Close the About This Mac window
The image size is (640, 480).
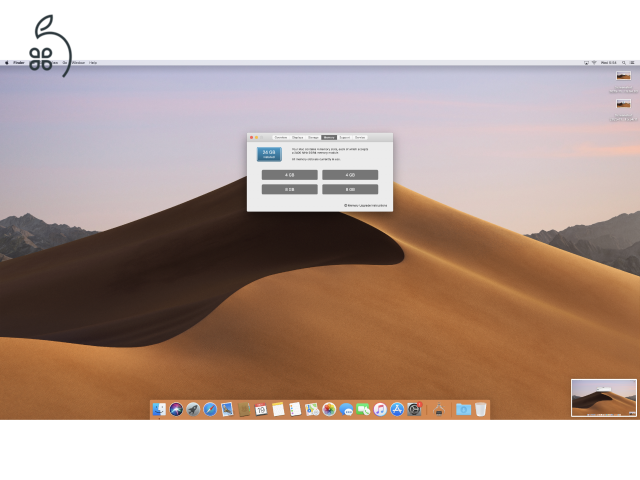point(251,138)
